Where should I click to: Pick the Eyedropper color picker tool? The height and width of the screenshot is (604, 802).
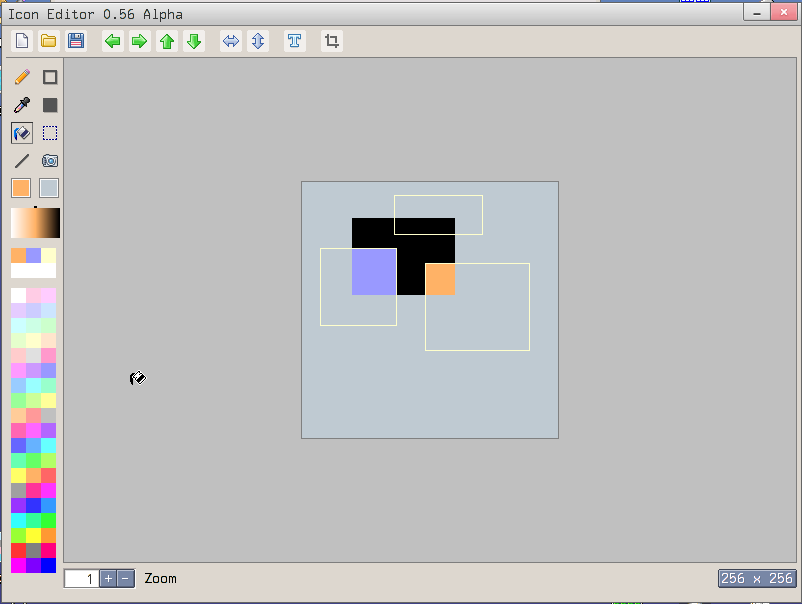point(21,105)
